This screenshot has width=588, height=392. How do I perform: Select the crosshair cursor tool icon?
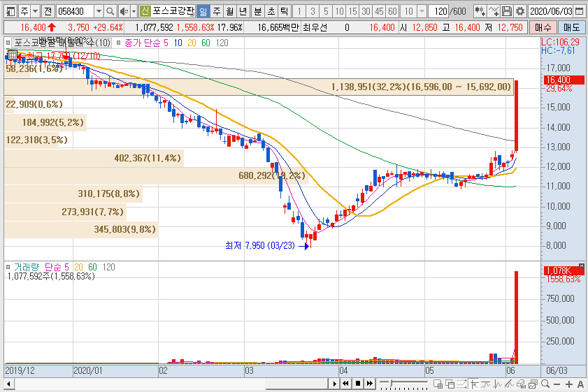[x=474, y=384]
